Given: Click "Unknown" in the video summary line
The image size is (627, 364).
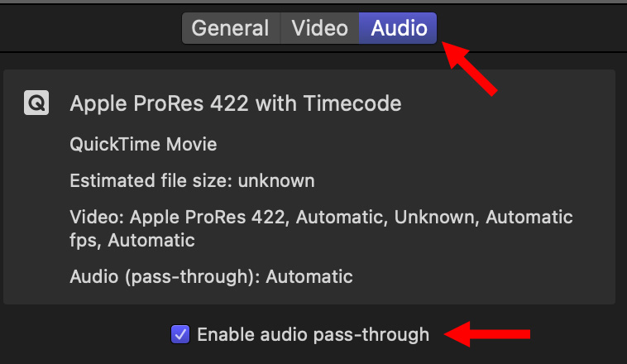Looking at the screenshot, I should pos(434,218).
